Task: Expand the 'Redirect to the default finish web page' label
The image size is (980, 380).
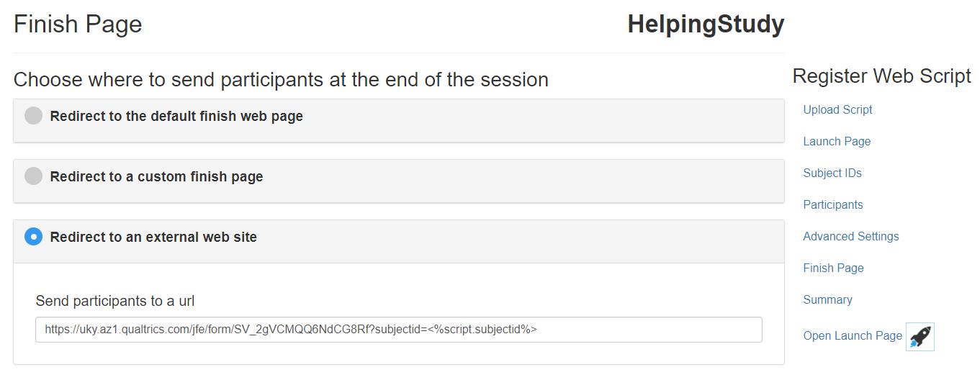Action: pyautogui.click(x=176, y=116)
